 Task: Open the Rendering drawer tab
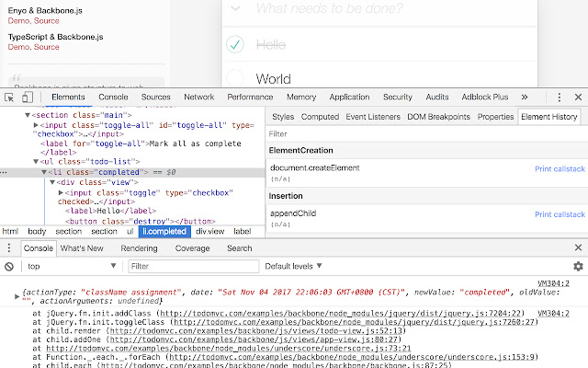click(x=139, y=248)
